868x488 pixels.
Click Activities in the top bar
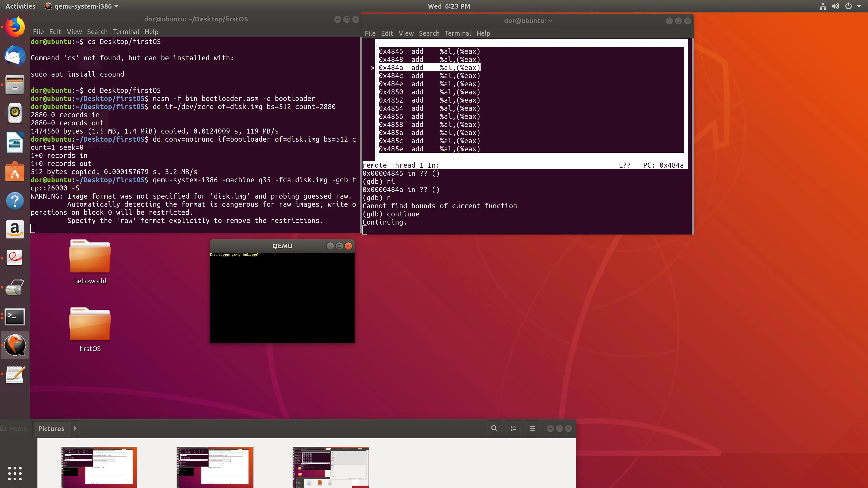(20, 6)
